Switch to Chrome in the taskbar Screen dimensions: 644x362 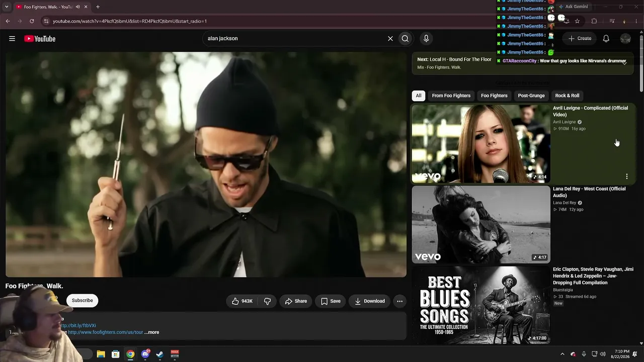[130, 354]
